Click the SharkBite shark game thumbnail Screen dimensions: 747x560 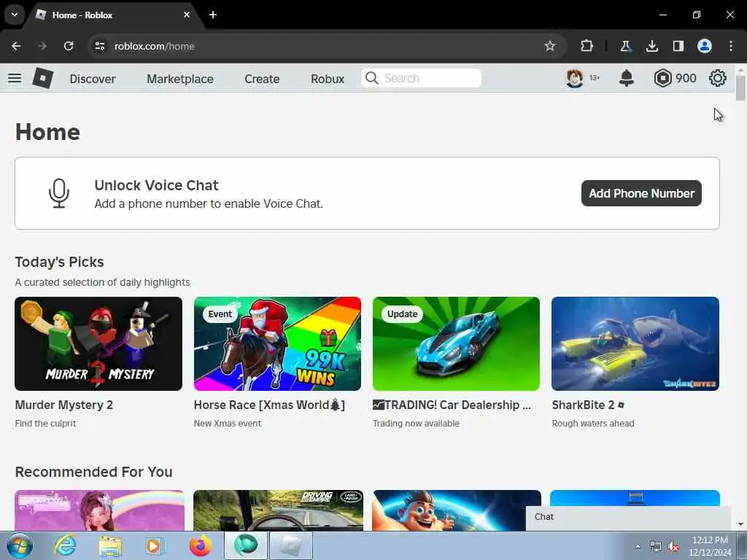[635, 344]
